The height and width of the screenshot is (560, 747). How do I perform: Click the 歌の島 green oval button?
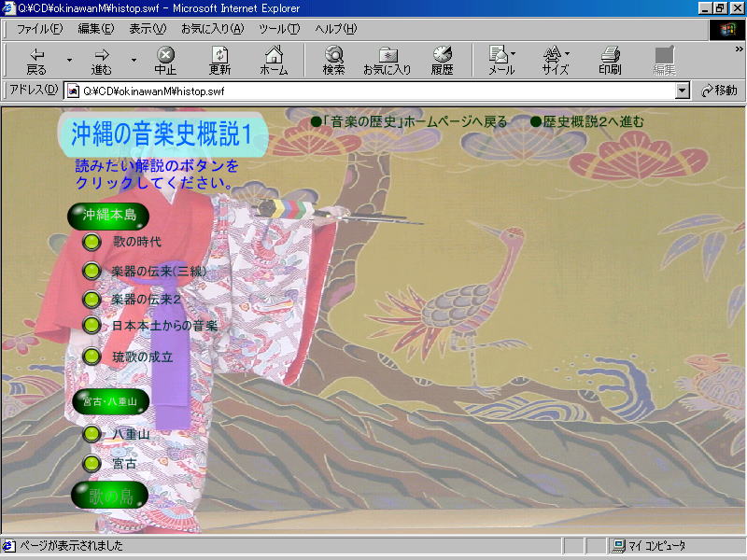tap(110, 496)
